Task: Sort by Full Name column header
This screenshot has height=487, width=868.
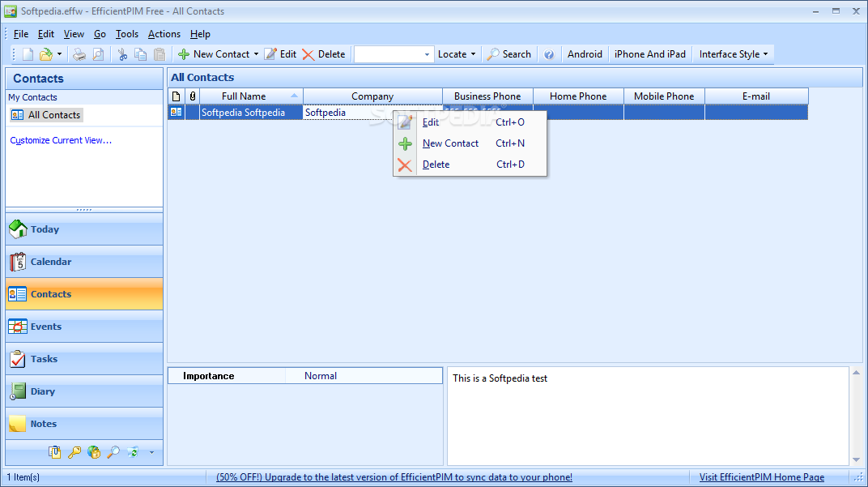Action: (x=251, y=96)
